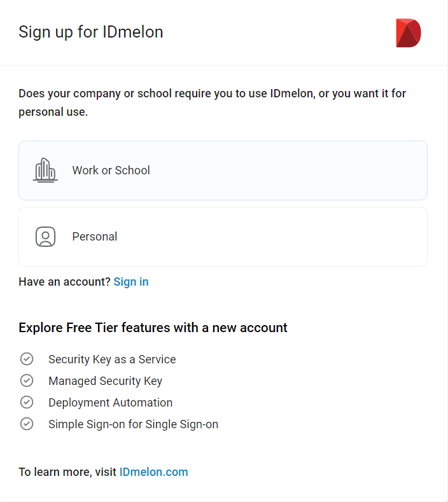Click the Explore Free Tier features heading
The height and width of the screenshot is (502, 448).
153,328
